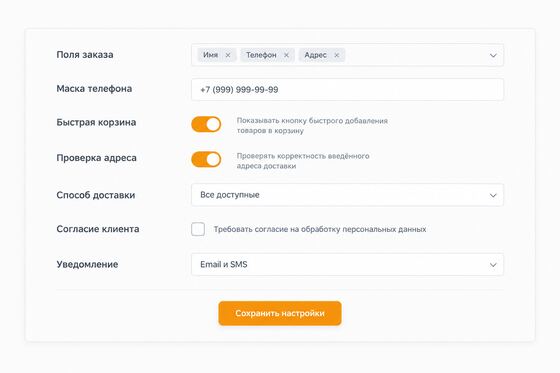Open the Уведомление dropdown
Screen dimensions: 560x373
pyautogui.click(x=348, y=264)
